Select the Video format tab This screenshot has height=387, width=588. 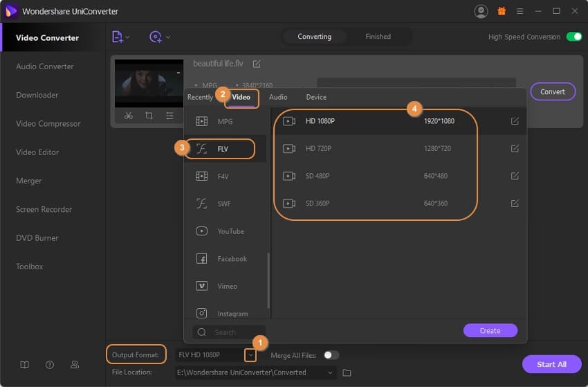[241, 97]
